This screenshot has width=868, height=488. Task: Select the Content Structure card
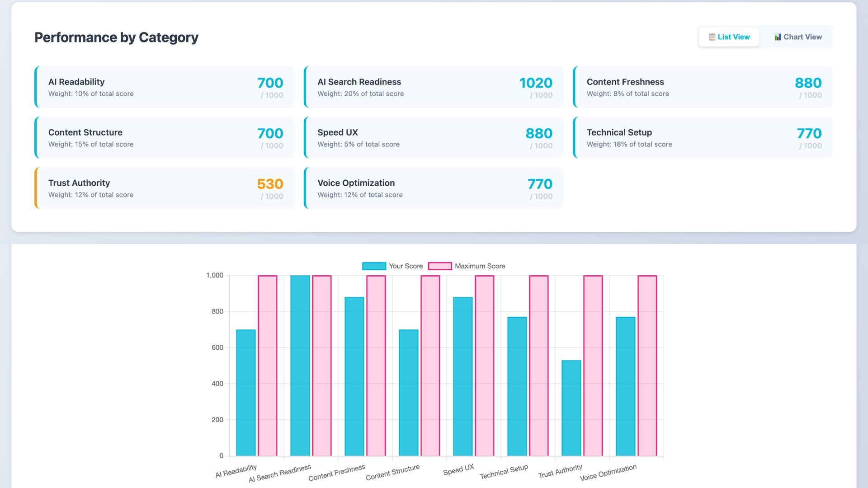point(165,137)
